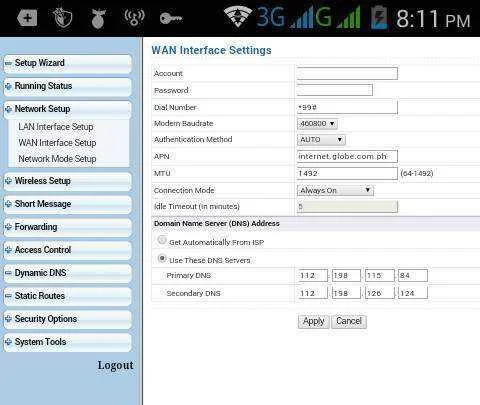Collapse the Network Setup section
480x405 pixels.
(x=68, y=109)
